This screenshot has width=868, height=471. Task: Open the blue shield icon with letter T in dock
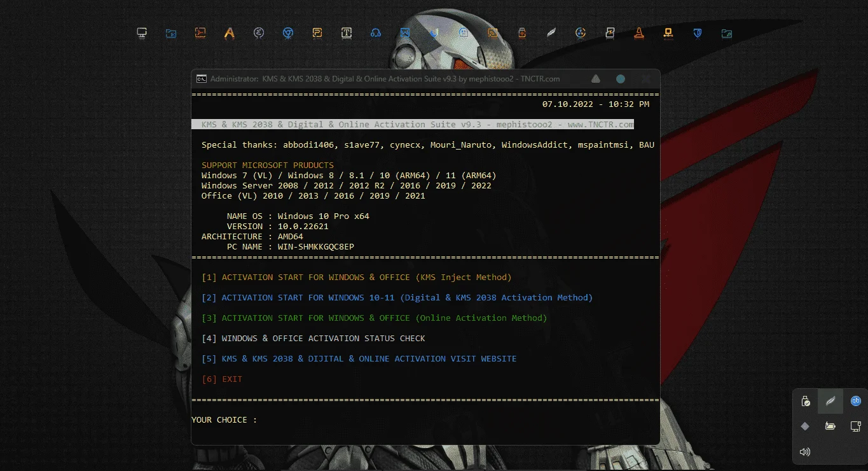698,33
